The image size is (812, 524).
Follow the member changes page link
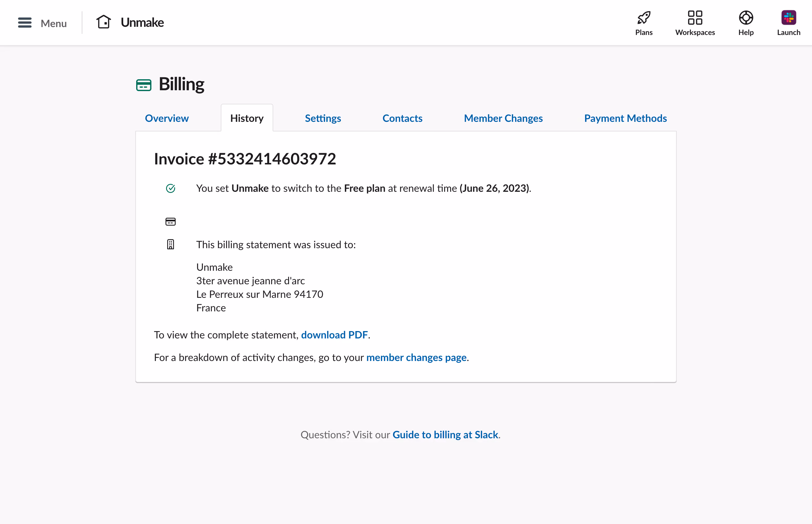point(416,358)
